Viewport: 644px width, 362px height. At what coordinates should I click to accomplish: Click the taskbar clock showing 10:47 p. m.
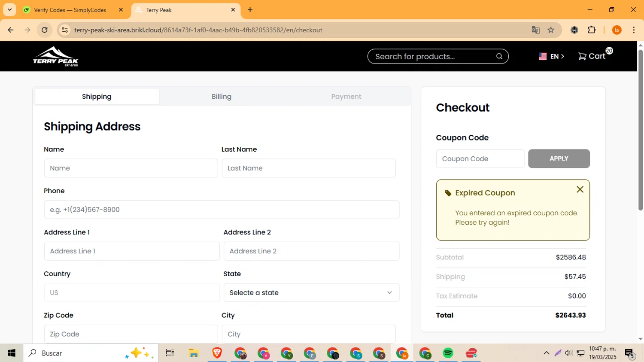[x=603, y=353]
